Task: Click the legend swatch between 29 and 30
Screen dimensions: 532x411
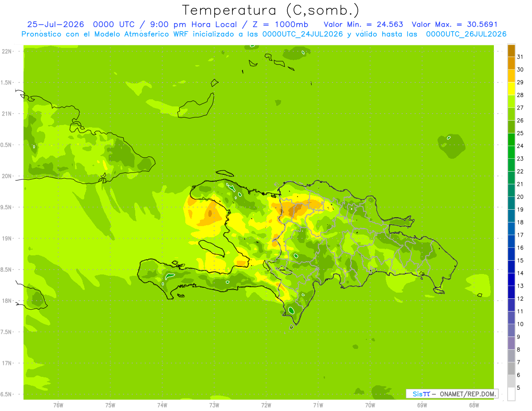Action: click(511, 76)
